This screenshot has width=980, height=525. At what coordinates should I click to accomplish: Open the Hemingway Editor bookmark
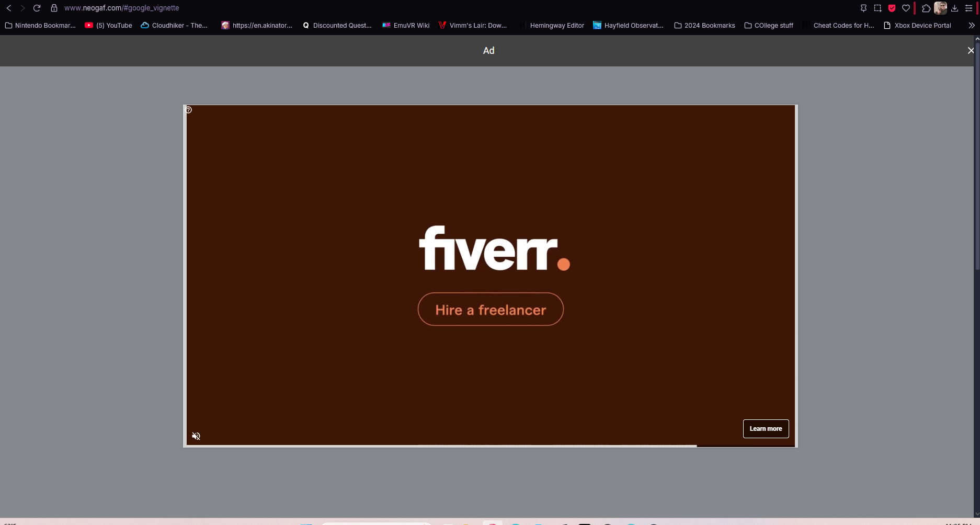[x=552, y=25]
